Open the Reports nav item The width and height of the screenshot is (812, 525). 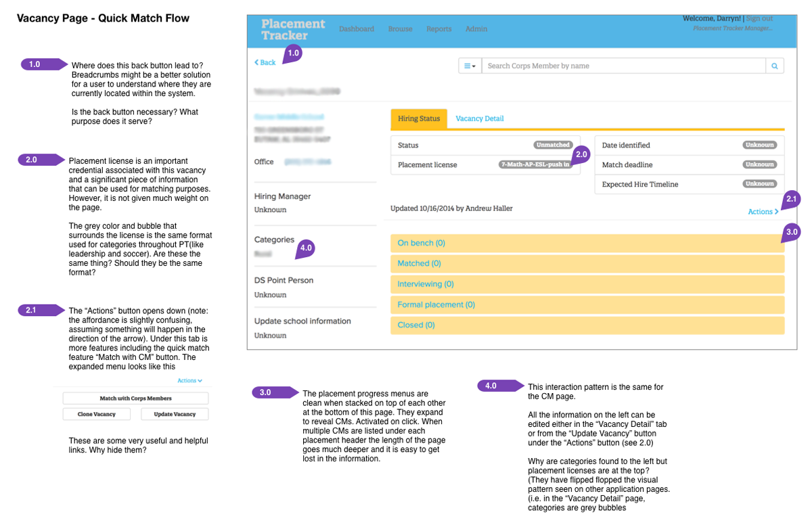(439, 29)
